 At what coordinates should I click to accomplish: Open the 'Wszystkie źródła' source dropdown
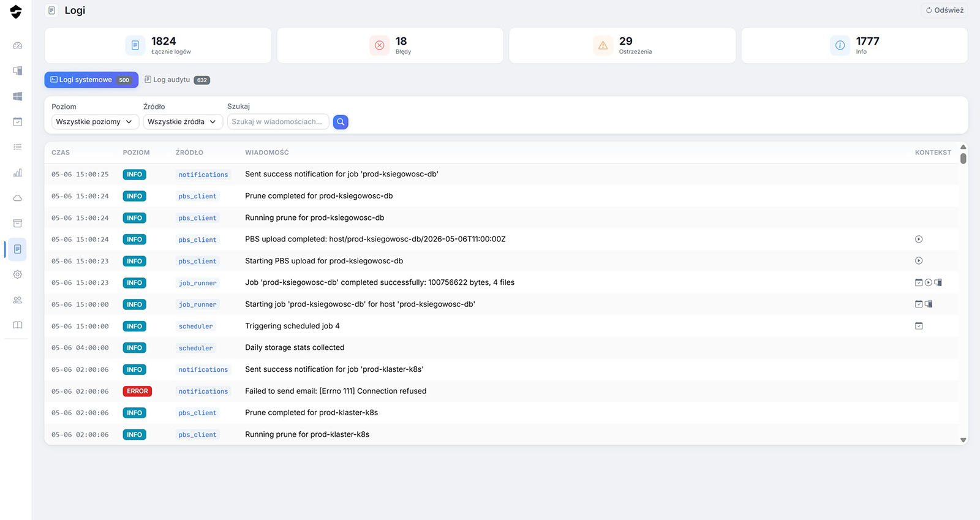point(183,122)
